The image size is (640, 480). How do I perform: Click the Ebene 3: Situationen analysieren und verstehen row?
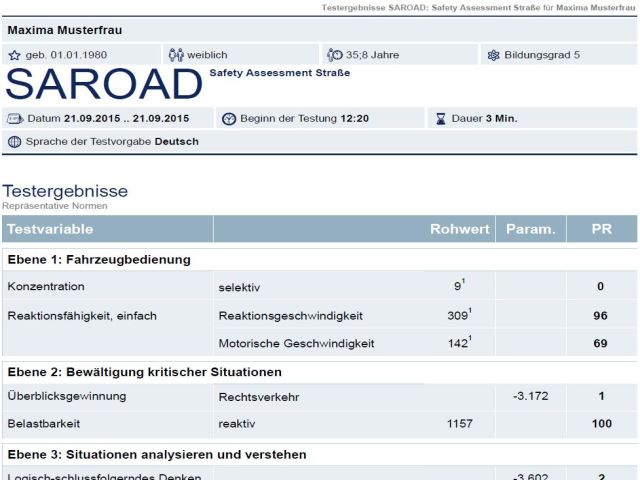pyautogui.click(x=320, y=455)
